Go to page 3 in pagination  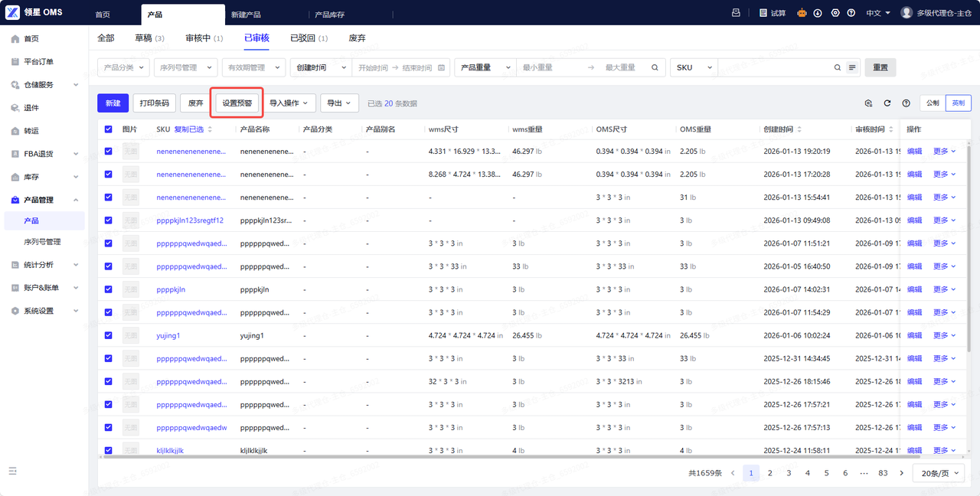coord(789,473)
